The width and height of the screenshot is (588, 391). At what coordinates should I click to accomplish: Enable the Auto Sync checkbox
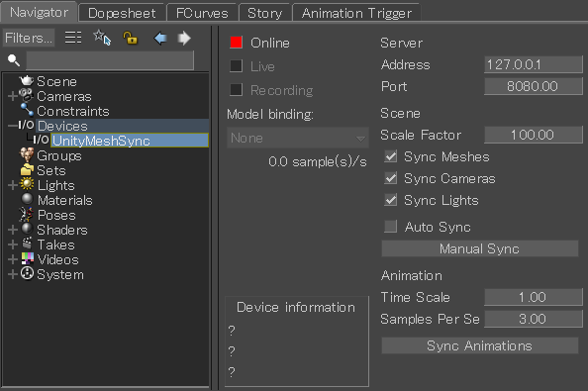coord(391,227)
